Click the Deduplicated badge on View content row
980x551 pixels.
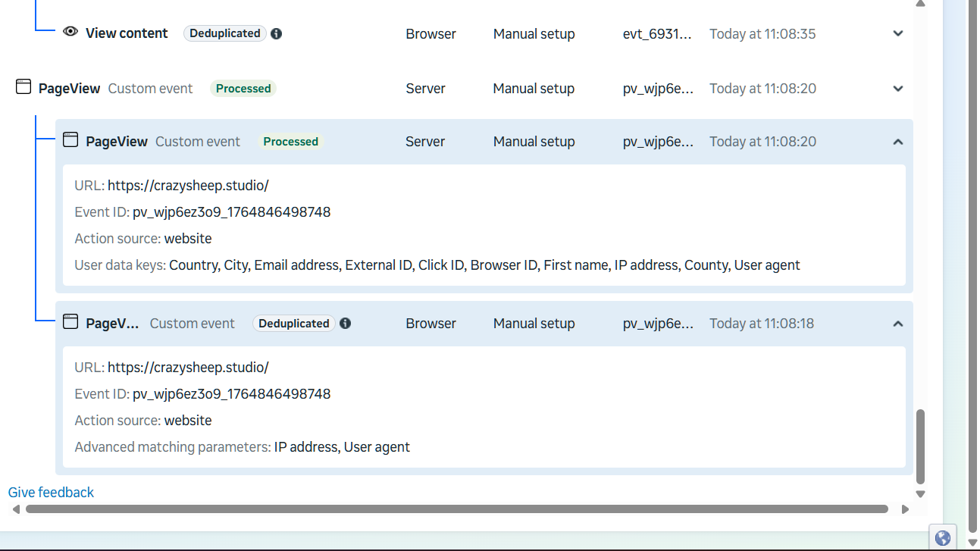click(x=225, y=33)
